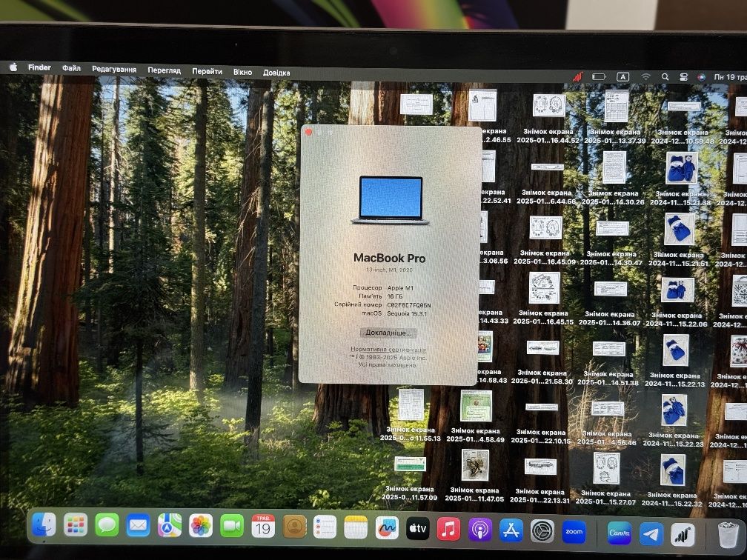The width and height of the screenshot is (747, 560).
Task: Select screenshot file 2024-11...15.21.38
Action: [681, 178]
